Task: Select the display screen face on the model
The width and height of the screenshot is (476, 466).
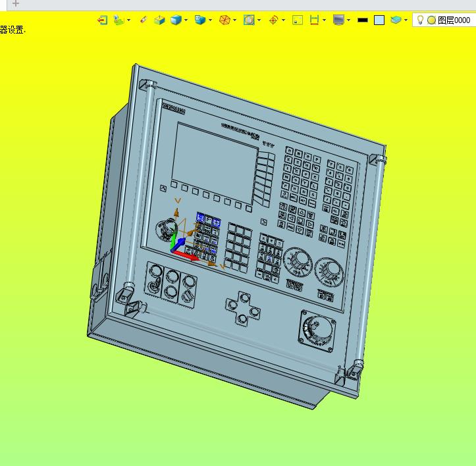Action: 214,163
